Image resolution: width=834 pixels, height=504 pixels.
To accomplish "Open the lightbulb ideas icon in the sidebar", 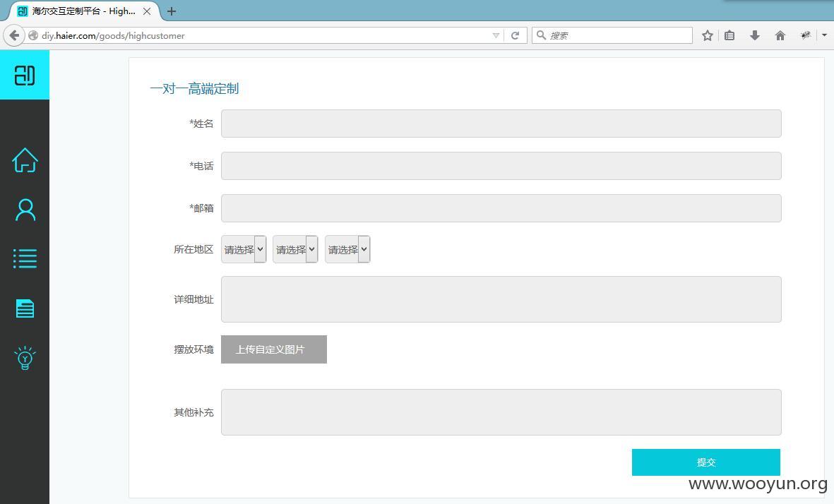I will coord(25,358).
